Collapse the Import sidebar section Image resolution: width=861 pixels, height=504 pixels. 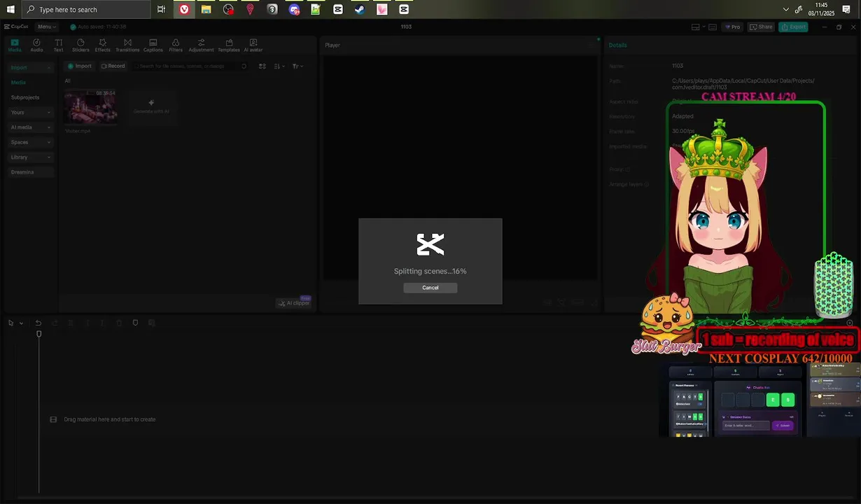30,67
